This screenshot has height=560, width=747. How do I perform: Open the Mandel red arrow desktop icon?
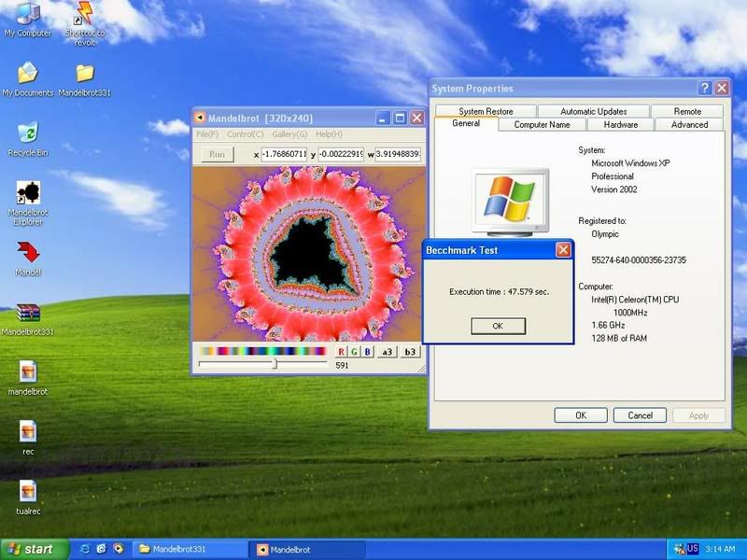pyautogui.click(x=28, y=252)
